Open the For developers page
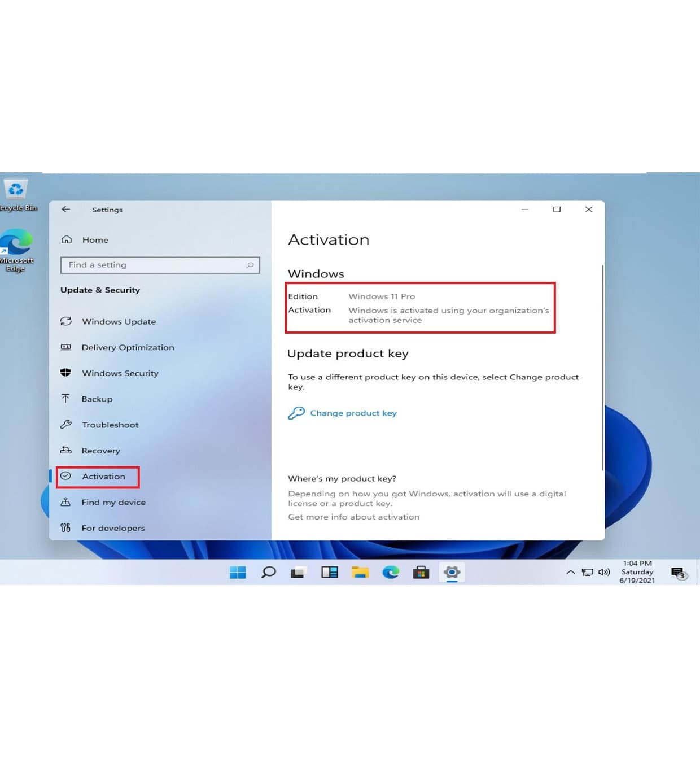700x768 pixels. (x=113, y=528)
